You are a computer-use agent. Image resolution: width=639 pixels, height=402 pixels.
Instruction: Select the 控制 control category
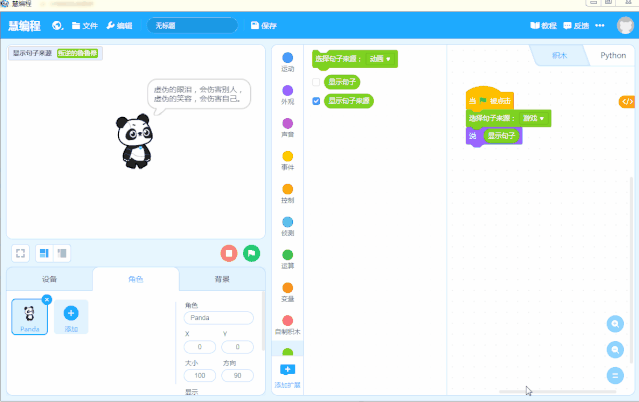287,194
